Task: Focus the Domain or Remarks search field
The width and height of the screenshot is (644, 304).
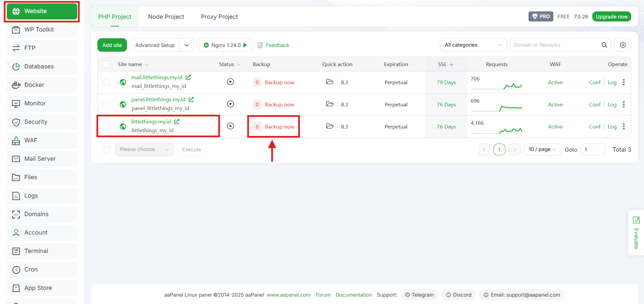Action: pos(556,45)
